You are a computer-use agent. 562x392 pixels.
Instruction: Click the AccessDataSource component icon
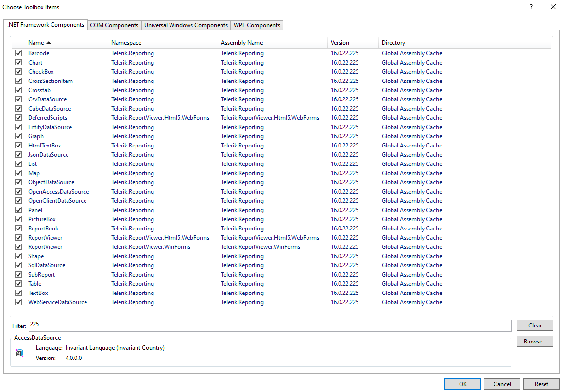tap(19, 353)
